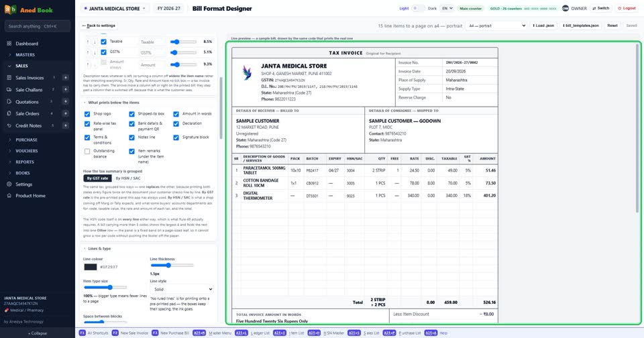644x338 pixels.
Task: Add new Sales Invoice via plus icon
Action: point(65,78)
